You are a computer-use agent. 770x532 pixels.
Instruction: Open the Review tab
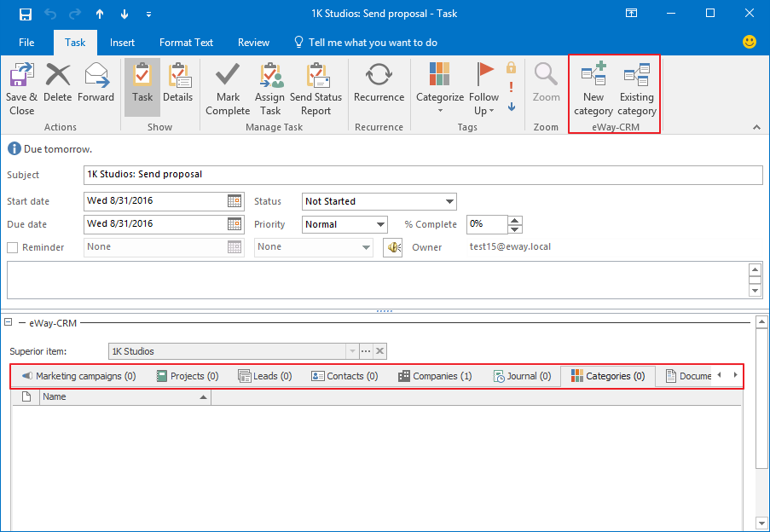pyautogui.click(x=253, y=43)
